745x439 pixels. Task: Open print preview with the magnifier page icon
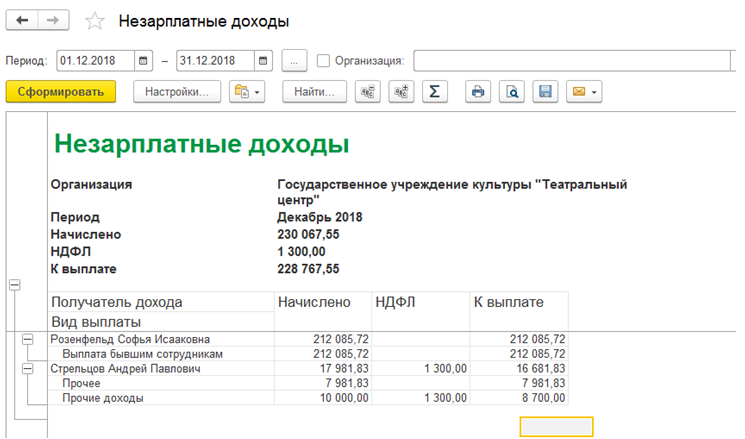(x=512, y=91)
